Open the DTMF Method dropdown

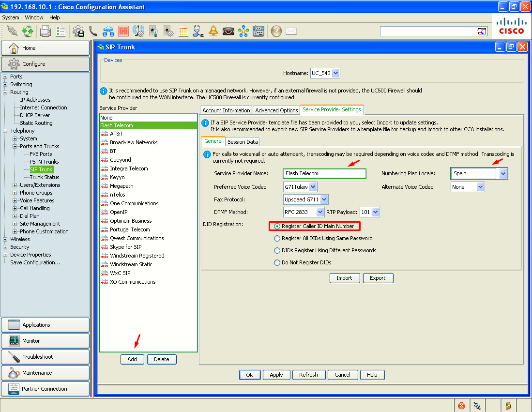click(320, 212)
